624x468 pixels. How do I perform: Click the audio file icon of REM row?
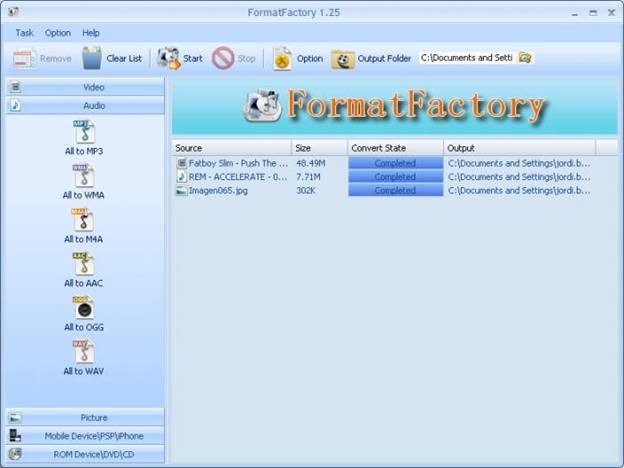[181, 177]
